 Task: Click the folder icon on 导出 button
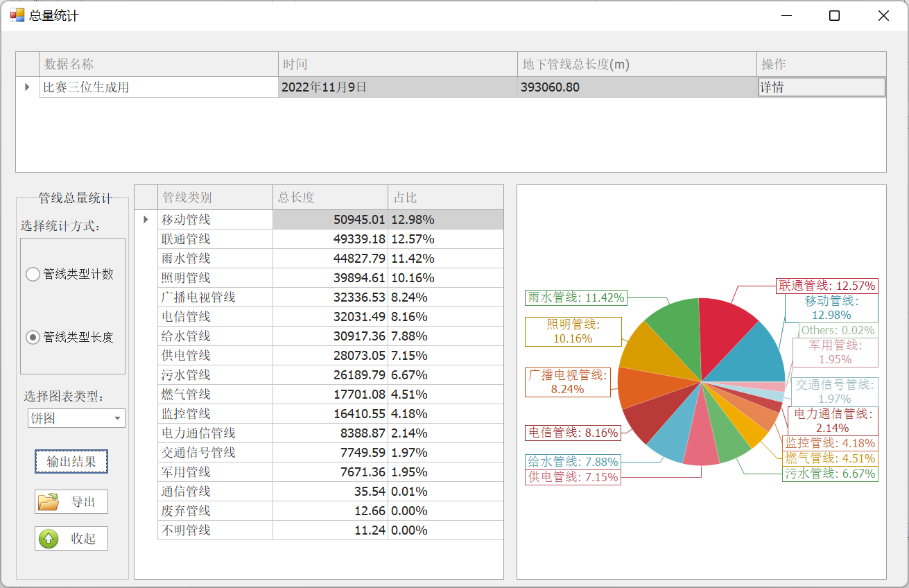coord(49,502)
